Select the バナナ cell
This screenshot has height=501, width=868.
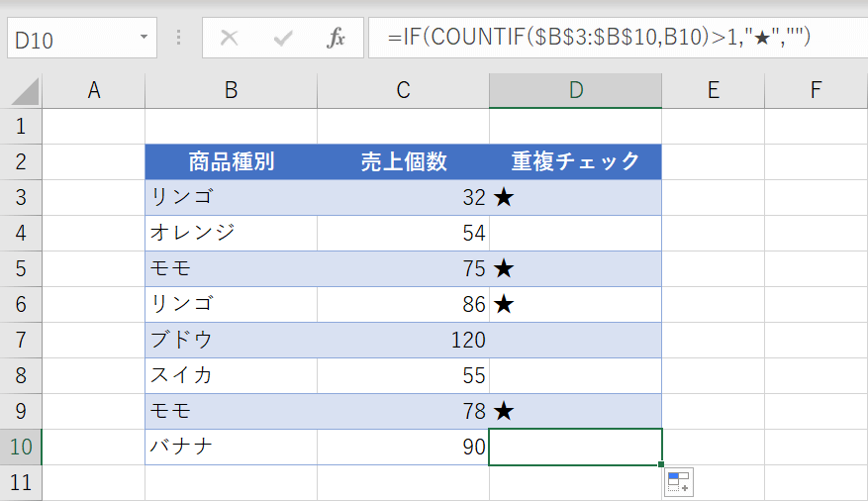coord(231,447)
